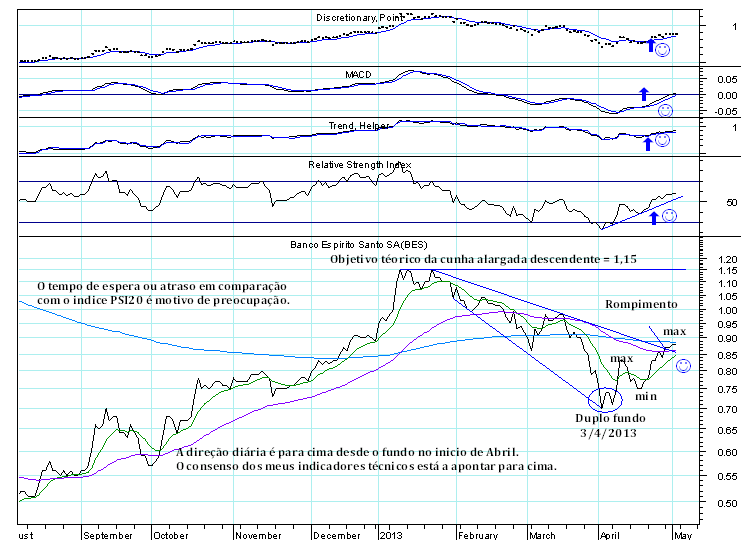Click the 1.00 price axis value
The height and width of the screenshot is (553, 752).
[x=728, y=311]
